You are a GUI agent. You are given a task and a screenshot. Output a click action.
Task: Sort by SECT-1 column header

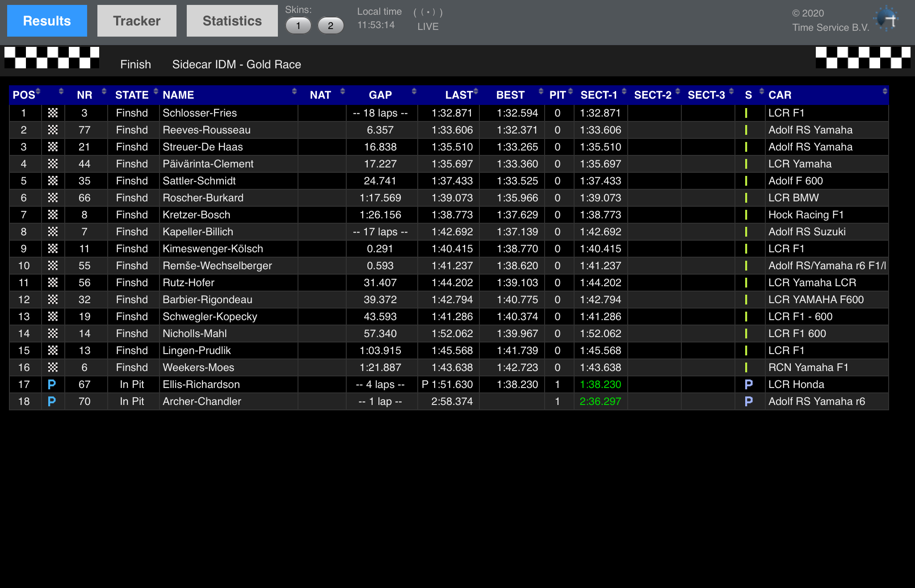click(x=601, y=95)
